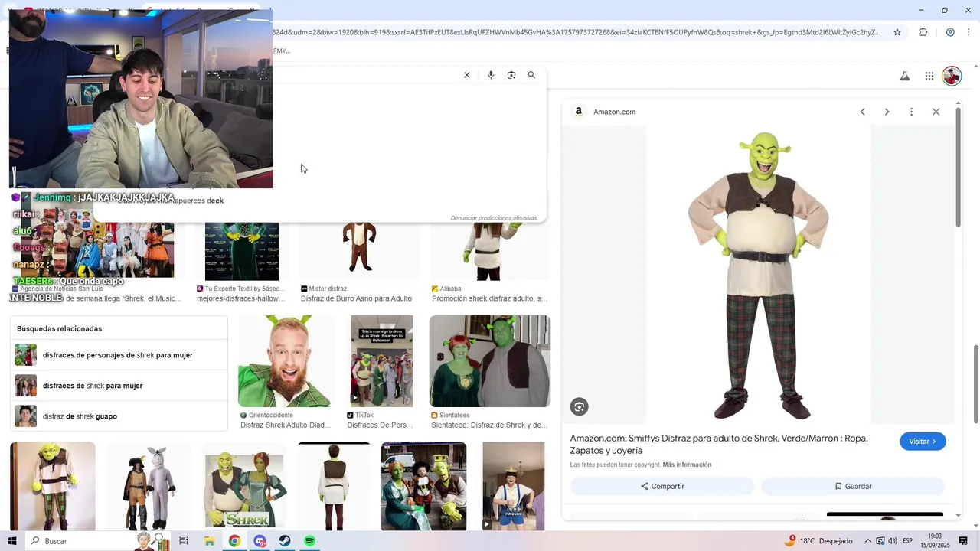Open TikTok Disfraces De Pers... image
The width and height of the screenshot is (980, 551).
tap(382, 361)
